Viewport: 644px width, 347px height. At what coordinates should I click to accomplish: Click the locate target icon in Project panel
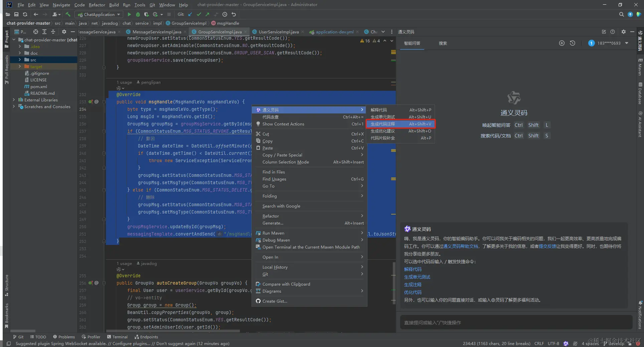click(36, 32)
